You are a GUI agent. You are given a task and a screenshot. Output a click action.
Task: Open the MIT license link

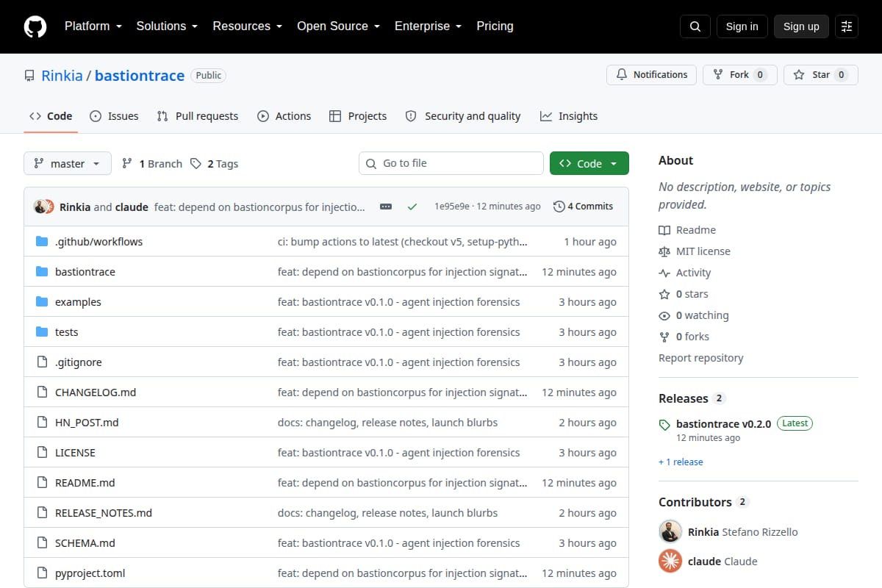tap(695, 251)
